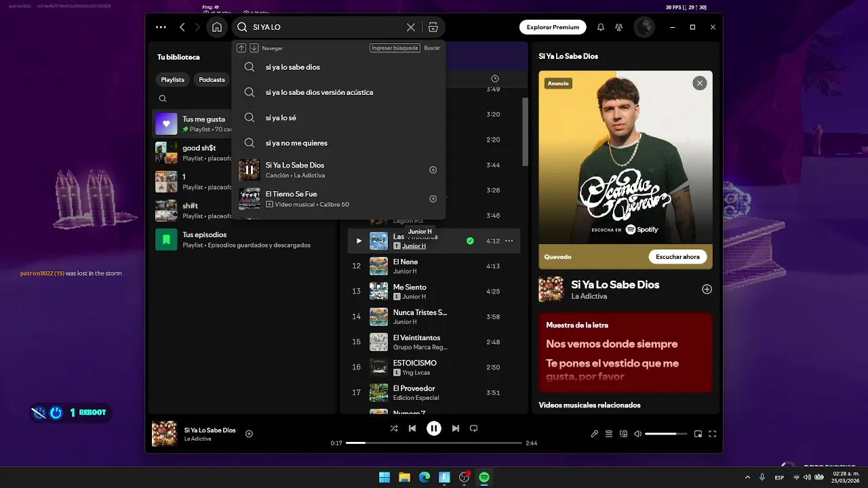Click Escuchar ahora button
Screen dimensions: 868x488
[677, 257]
